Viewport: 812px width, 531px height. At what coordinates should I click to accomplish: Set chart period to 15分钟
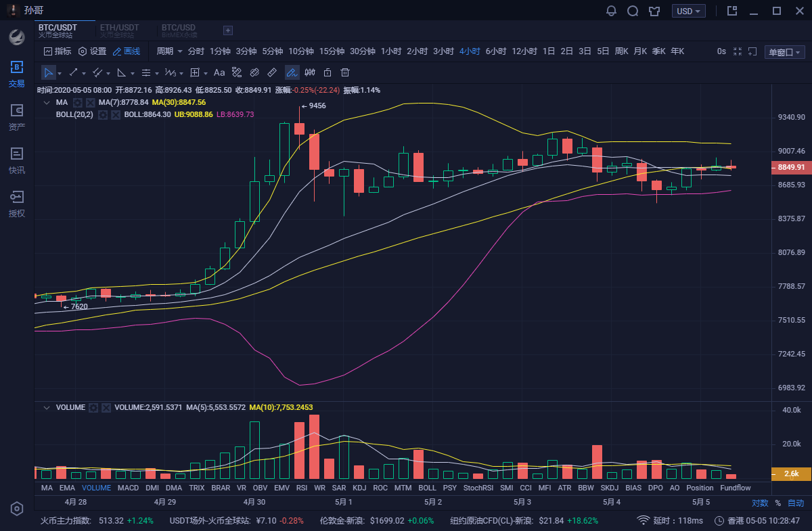[332, 51]
